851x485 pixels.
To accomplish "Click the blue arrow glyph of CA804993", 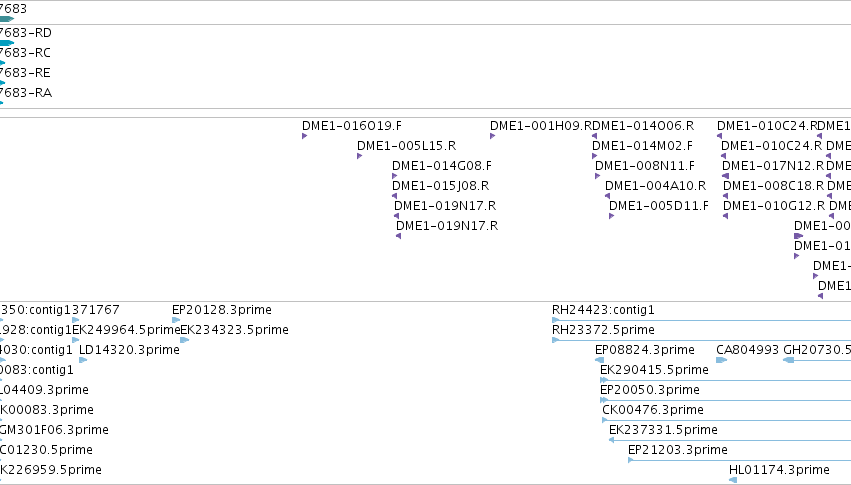I will 721,360.
